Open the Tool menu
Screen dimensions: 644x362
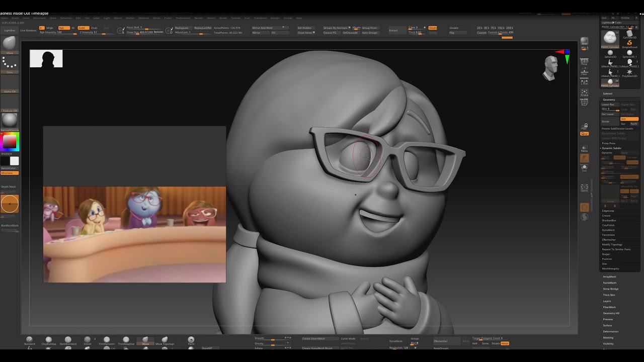(x=247, y=18)
